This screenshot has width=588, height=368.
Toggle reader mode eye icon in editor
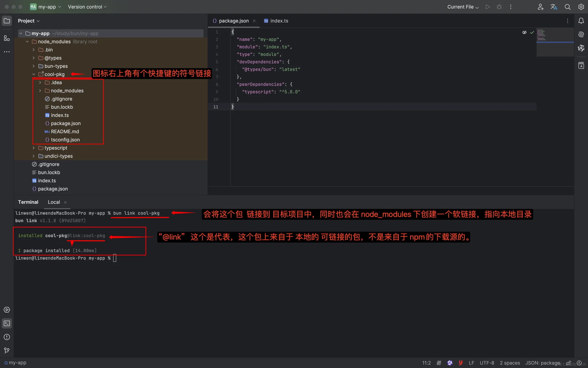tap(524, 32)
